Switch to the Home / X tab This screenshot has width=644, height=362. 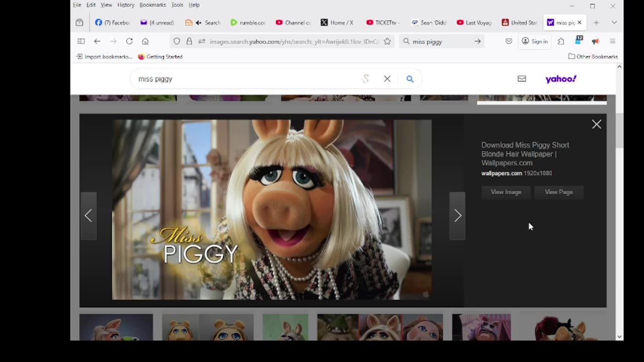[x=338, y=23]
